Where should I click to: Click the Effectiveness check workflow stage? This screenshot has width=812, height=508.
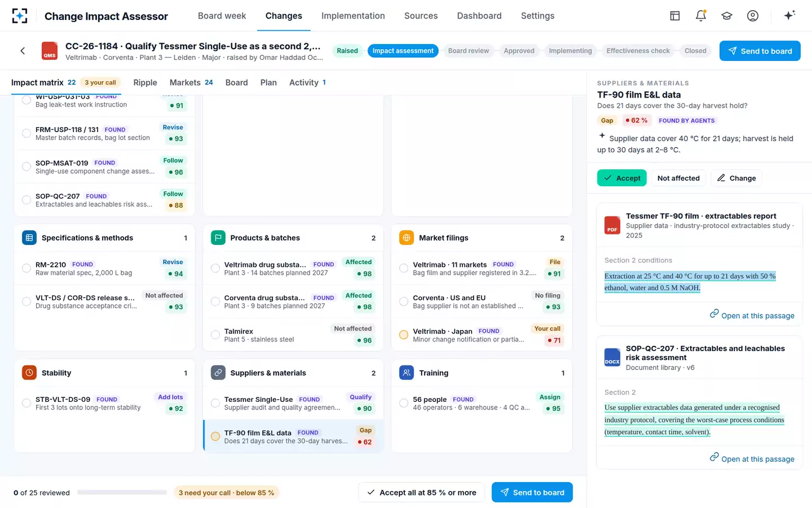[x=638, y=51]
